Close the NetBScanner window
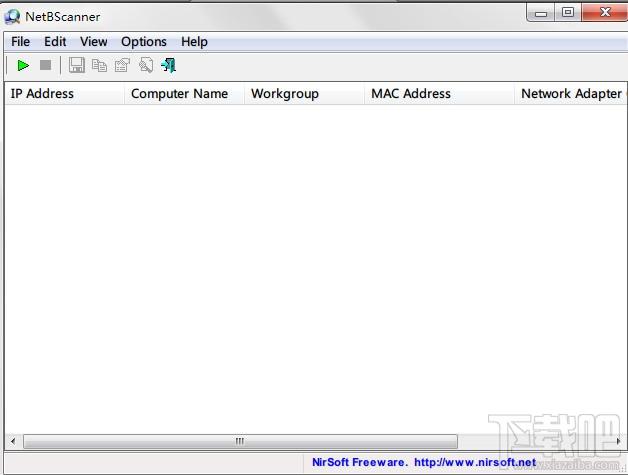This screenshot has height=475, width=628. point(605,12)
